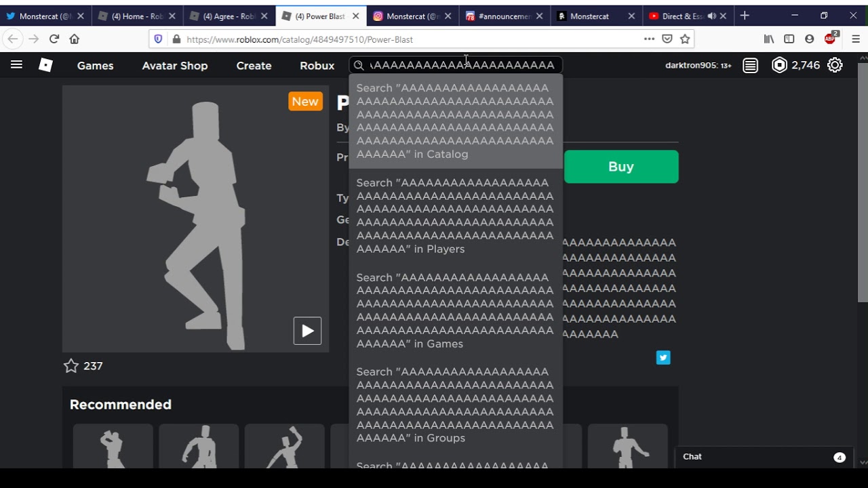This screenshot has height=488, width=868.
Task: Open the Roblox hamburger navigation menu
Action: click(16, 65)
